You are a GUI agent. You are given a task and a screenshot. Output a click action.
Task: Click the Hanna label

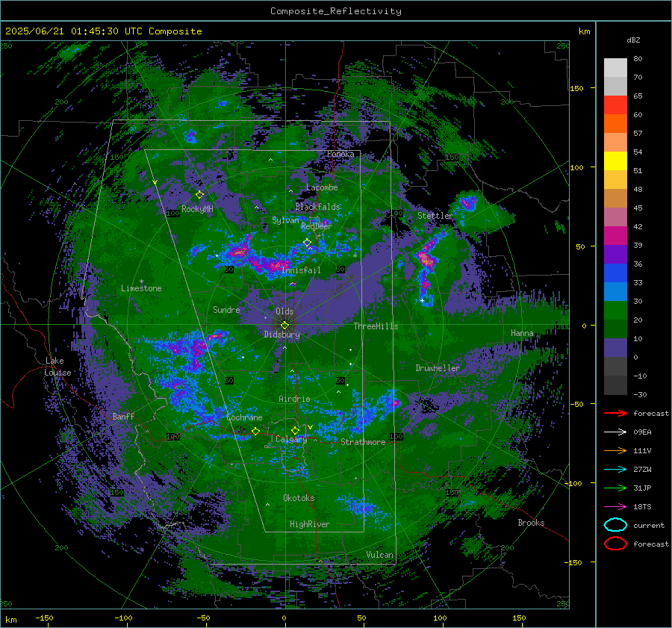click(x=522, y=333)
